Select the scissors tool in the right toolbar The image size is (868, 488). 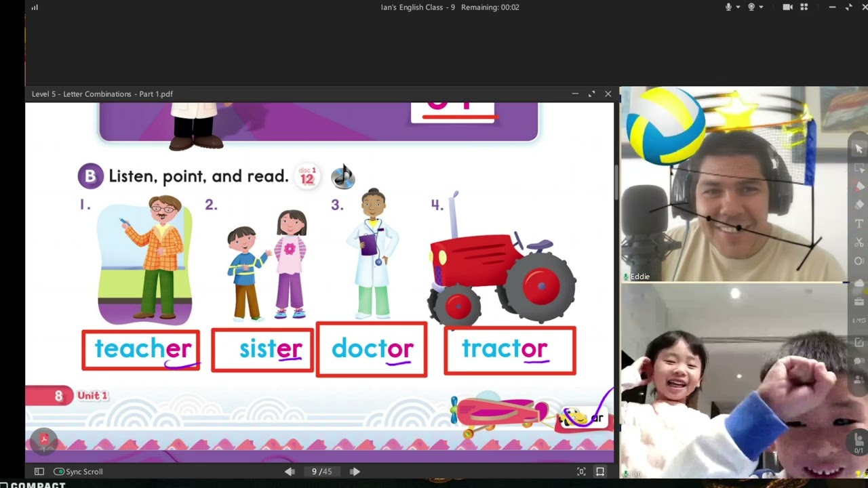click(x=859, y=242)
